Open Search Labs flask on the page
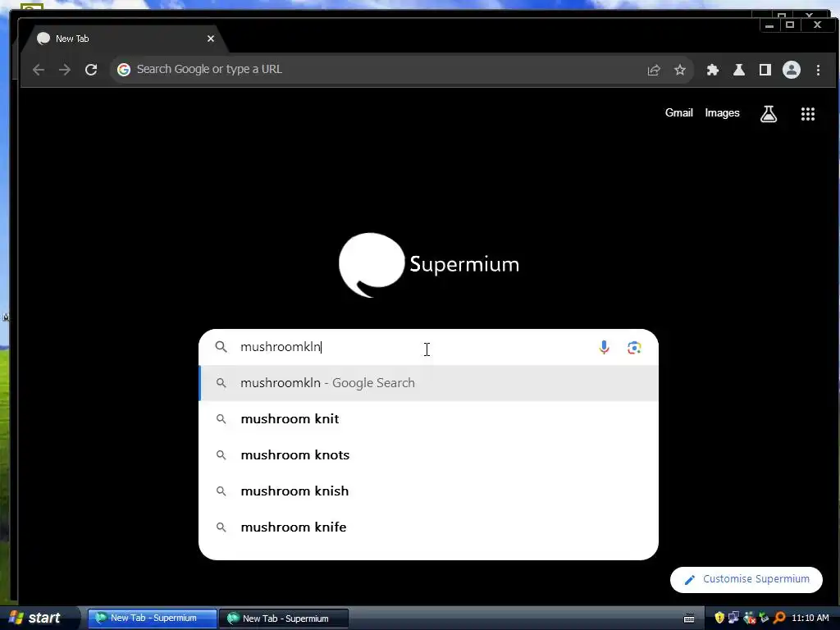Viewport: 840px width, 630px height. 769,113
